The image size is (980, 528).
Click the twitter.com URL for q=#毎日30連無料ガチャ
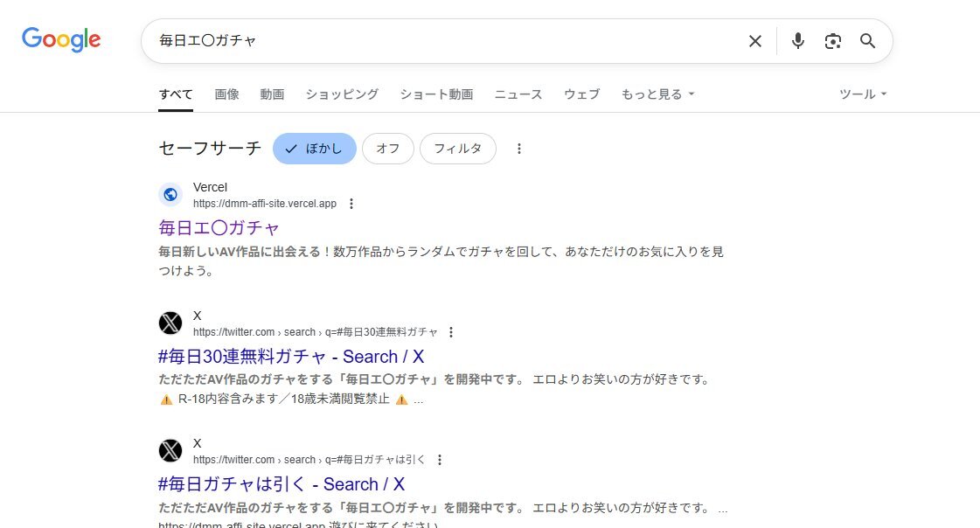pyautogui.click(x=315, y=332)
